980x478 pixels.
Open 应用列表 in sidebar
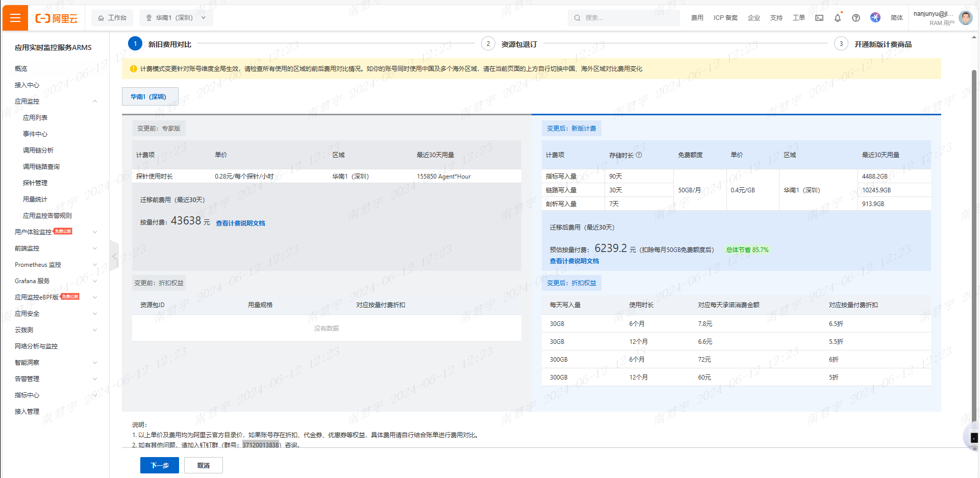point(35,118)
